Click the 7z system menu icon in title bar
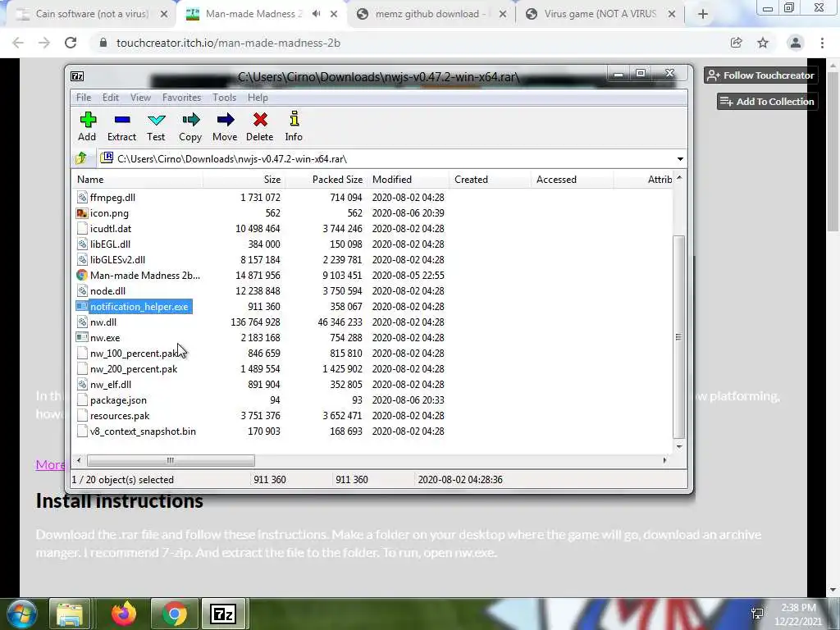This screenshot has height=630, width=840. (77, 76)
